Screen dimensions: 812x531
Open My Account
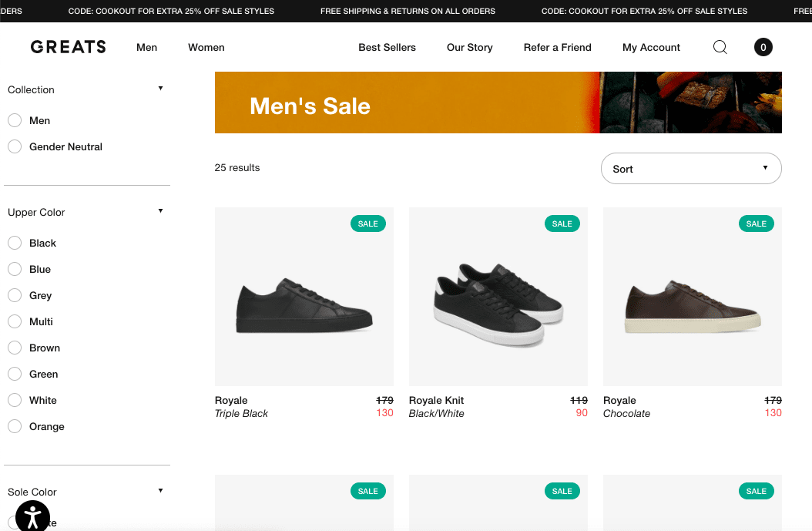coord(651,47)
